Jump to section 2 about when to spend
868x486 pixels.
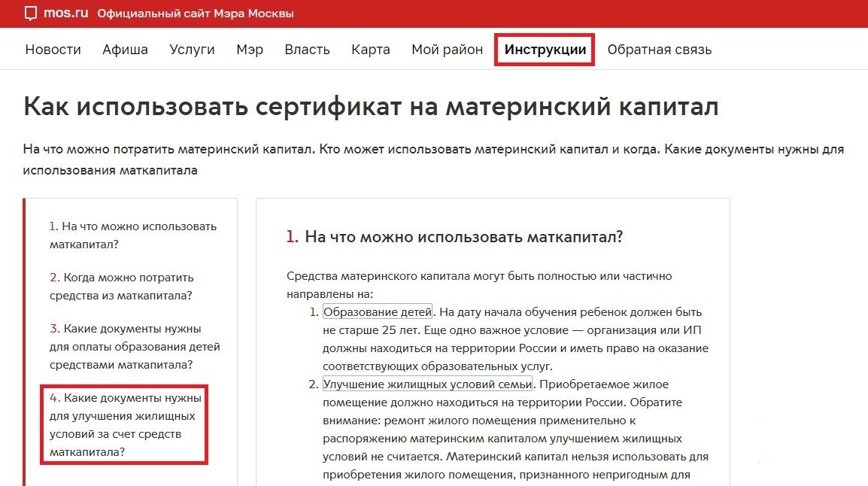pyautogui.click(x=121, y=286)
